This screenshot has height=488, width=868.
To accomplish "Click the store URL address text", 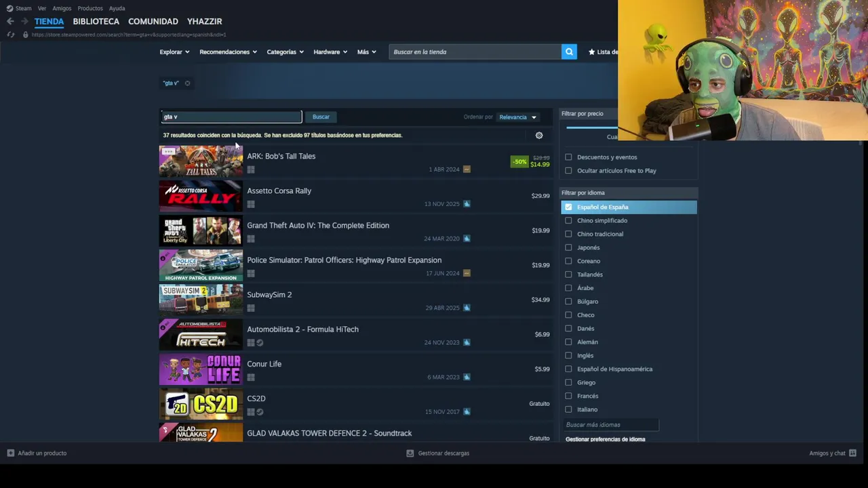I will click(129, 35).
